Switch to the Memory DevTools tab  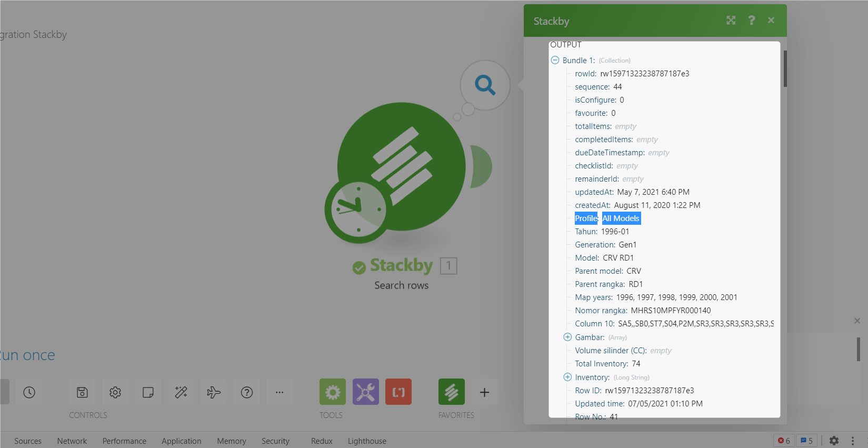click(x=232, y=441)
